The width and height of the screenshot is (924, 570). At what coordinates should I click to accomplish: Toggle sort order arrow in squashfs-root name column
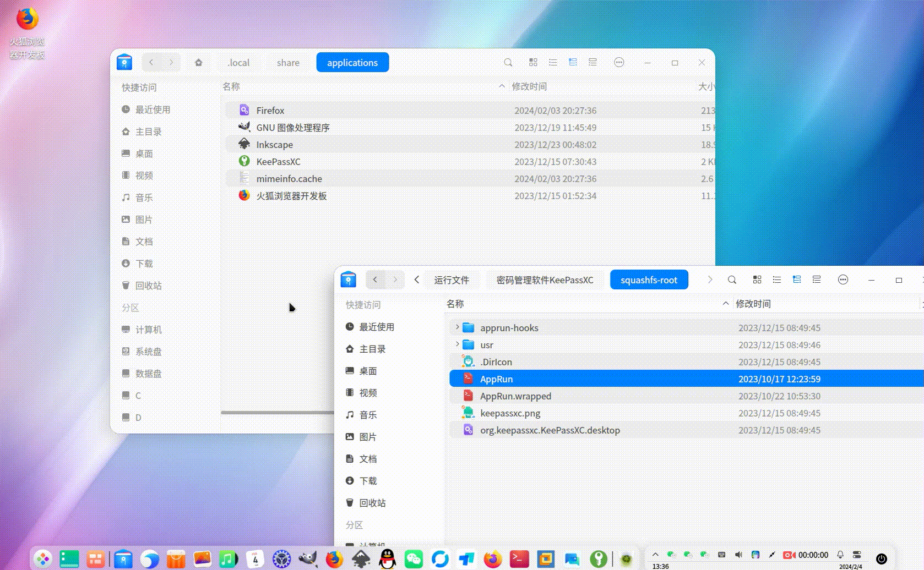[x=725, y=304]
